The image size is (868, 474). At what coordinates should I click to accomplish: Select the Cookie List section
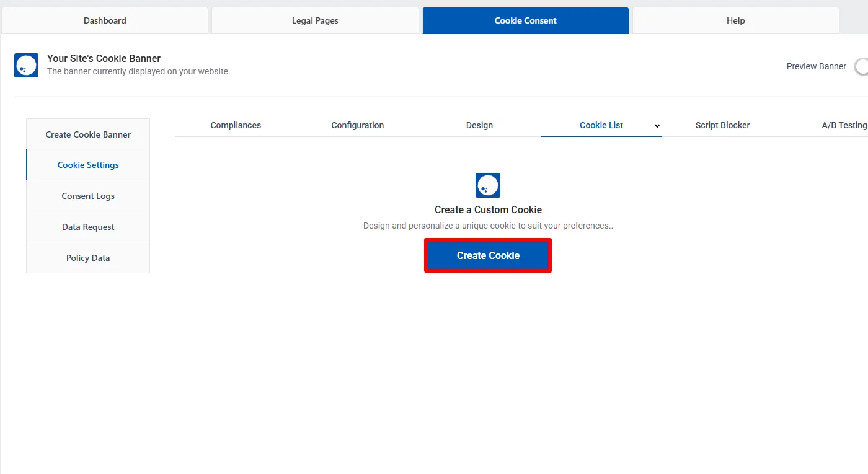[x=601, y=125]
